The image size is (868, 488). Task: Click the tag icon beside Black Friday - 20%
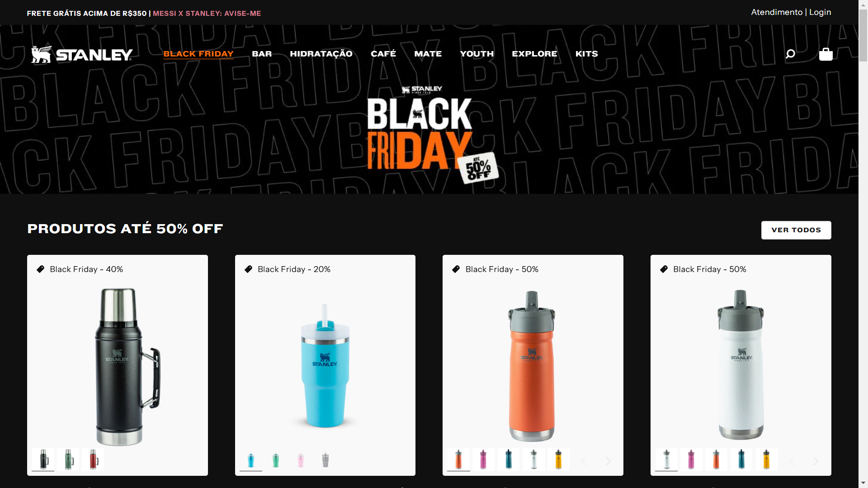point(248,269)
